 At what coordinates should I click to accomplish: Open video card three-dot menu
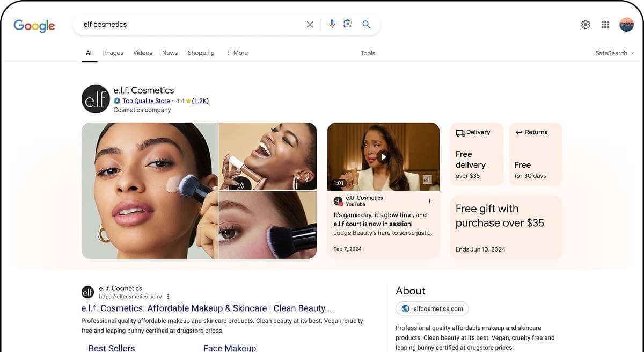point(429,201)
